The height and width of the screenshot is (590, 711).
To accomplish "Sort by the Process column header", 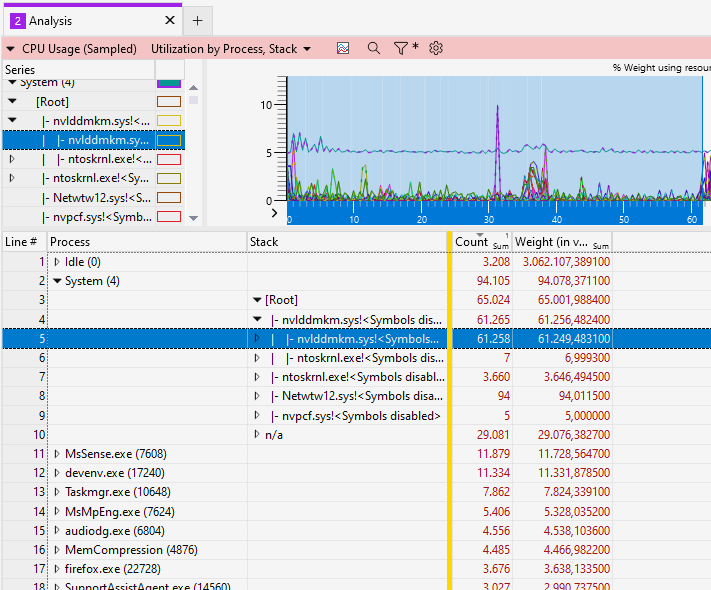I will point(147,242).
